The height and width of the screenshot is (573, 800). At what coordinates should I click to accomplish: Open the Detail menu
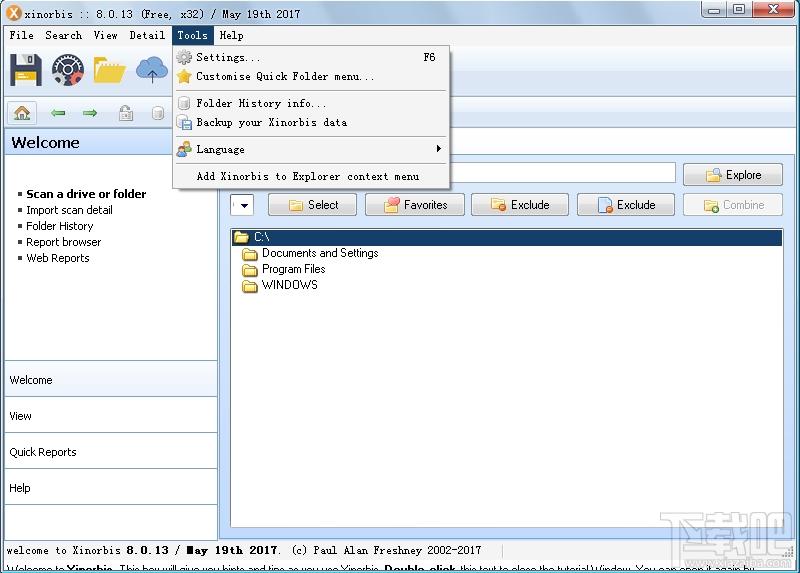click(x=147, y=35)
